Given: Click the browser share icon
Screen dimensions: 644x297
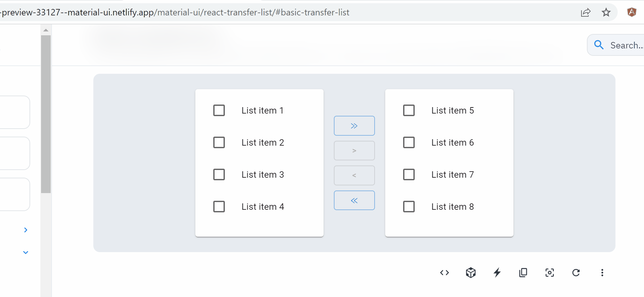Looking at the screenshot, I should (586, 12).
